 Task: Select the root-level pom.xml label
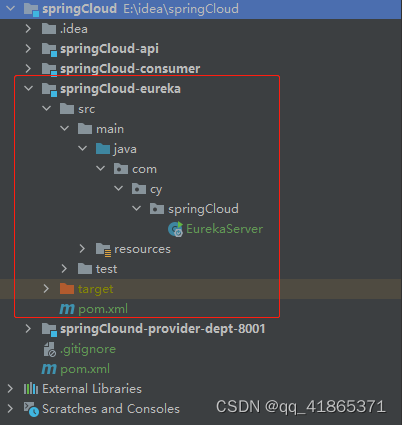(x=85, y=369)
